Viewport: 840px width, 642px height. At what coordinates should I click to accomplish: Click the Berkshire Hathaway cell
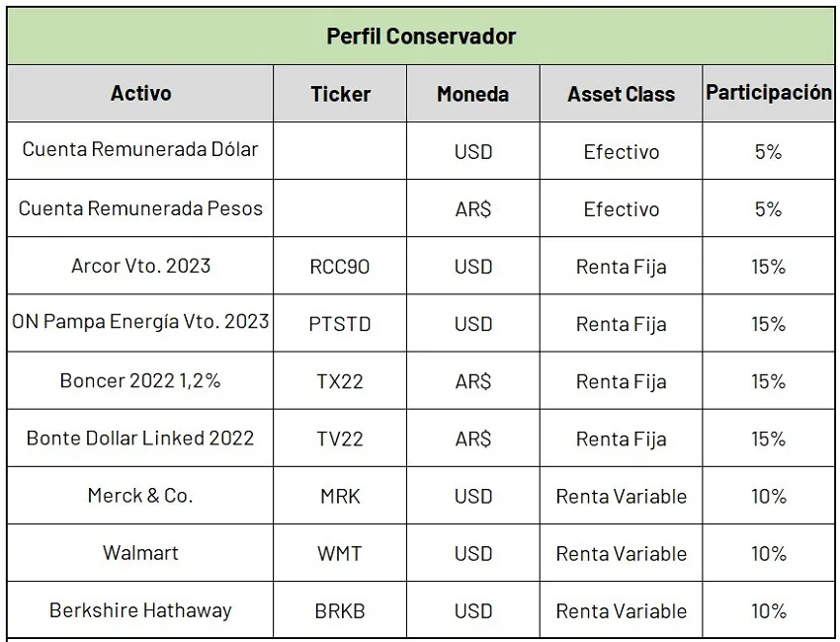click(140, 610)
